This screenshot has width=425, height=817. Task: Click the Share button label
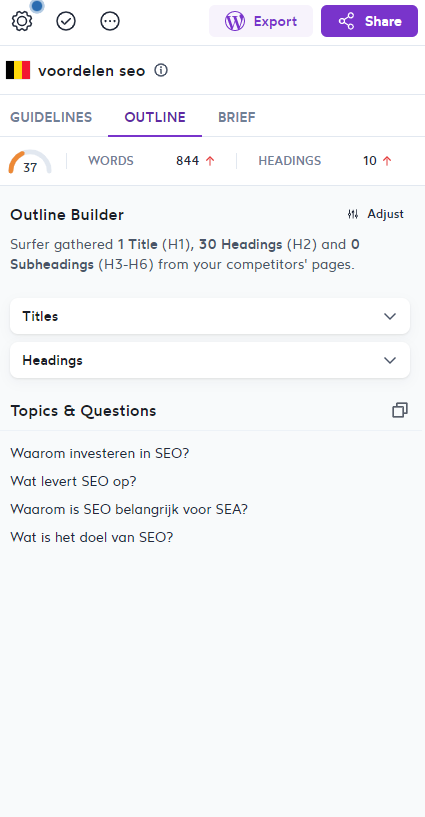pyautogui.click(x=383, y=21)
